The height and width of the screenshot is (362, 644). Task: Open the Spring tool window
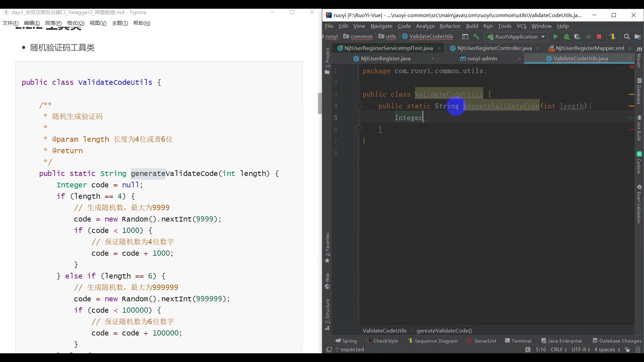(x=346, y=341)
